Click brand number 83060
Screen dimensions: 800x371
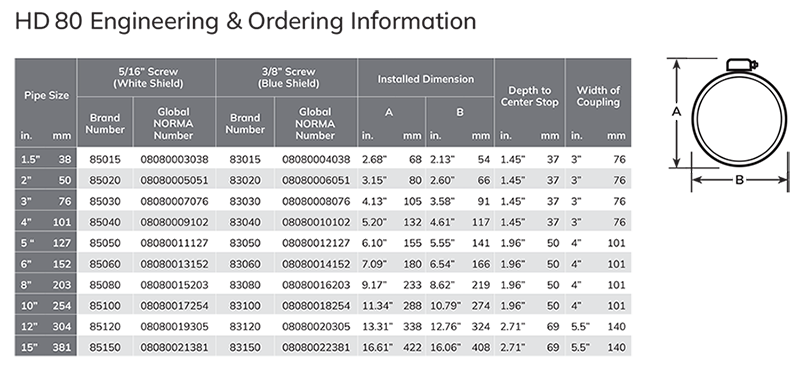pyautogui.click(x=245, y=264)
